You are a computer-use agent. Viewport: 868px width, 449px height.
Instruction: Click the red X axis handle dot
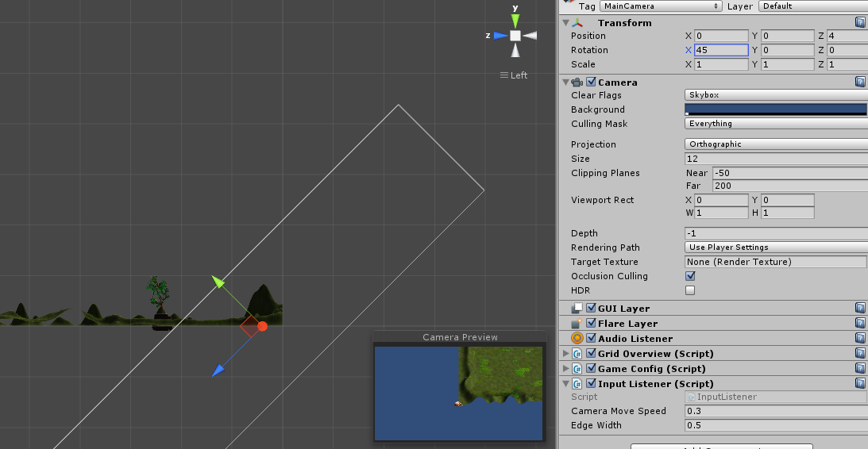click(x=262, y=326)
